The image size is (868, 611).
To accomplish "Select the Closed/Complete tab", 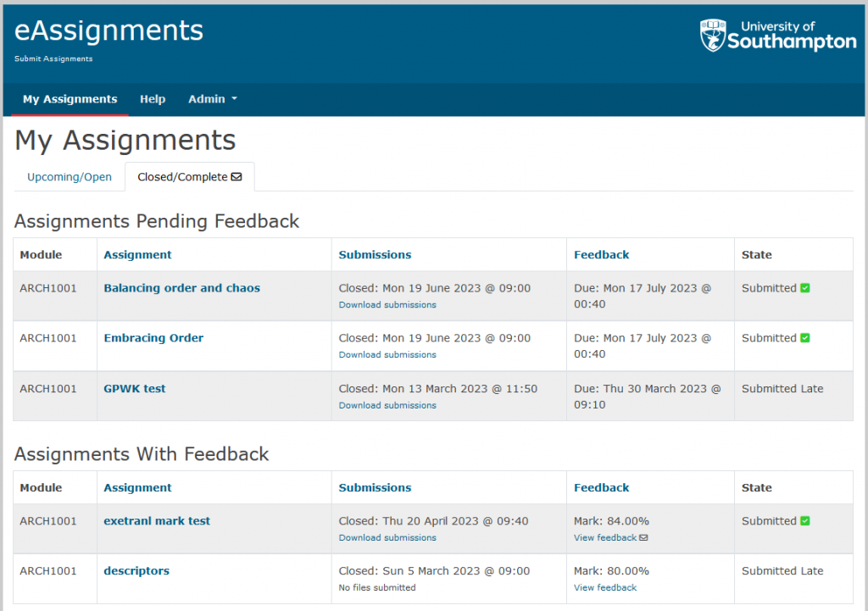I will tap(189, 177).
